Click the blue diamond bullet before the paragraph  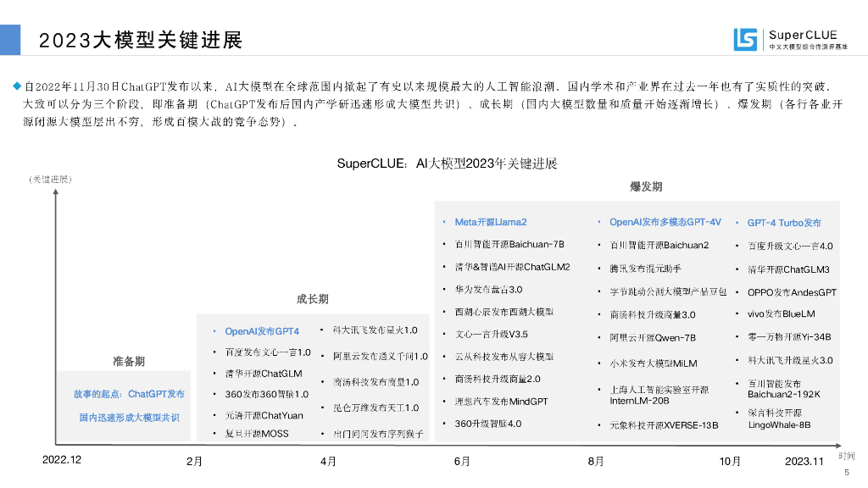pos(16,86)
